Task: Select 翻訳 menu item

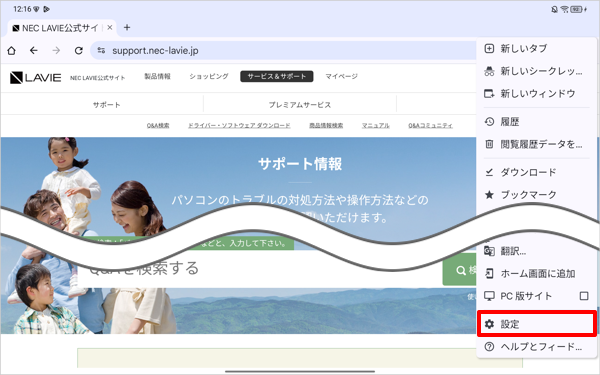Action: coord(536,251)
